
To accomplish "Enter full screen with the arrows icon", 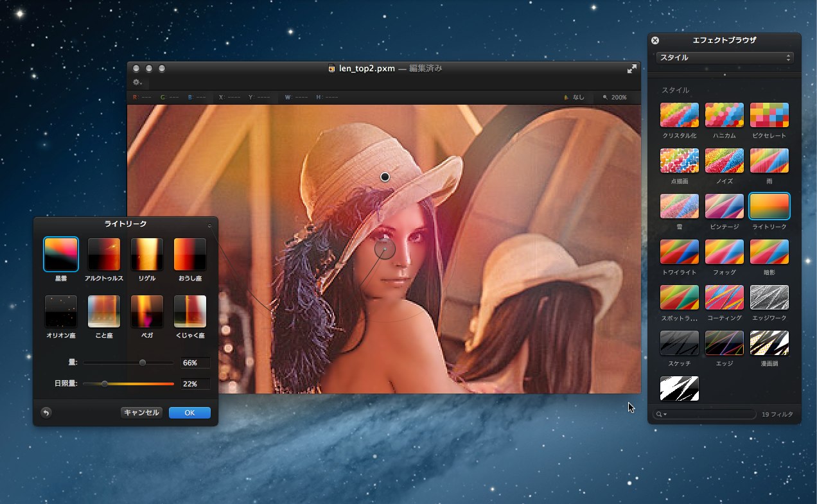I will click(632, 69).
